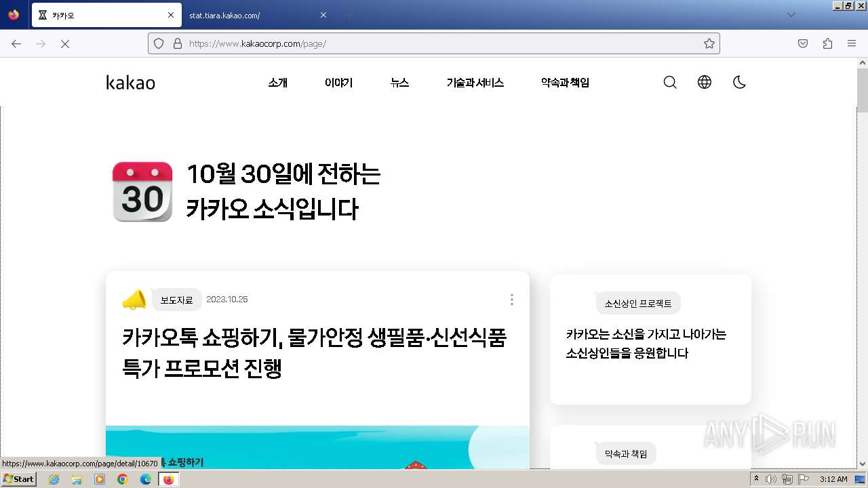Open the 약속과책임 menu
Viewport: 868px width, 488px height.
tap(565, 83)
